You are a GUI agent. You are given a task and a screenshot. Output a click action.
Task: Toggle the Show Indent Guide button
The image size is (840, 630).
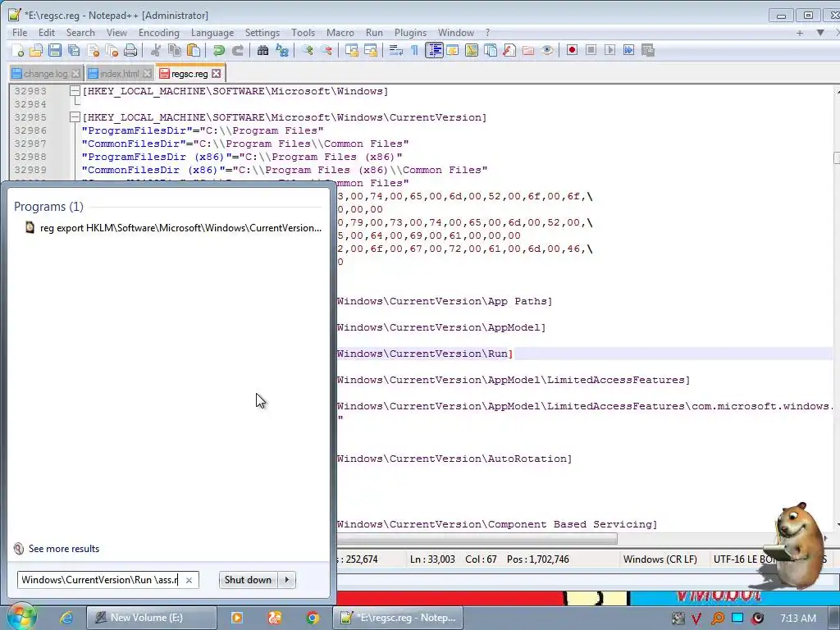point(434,50)
